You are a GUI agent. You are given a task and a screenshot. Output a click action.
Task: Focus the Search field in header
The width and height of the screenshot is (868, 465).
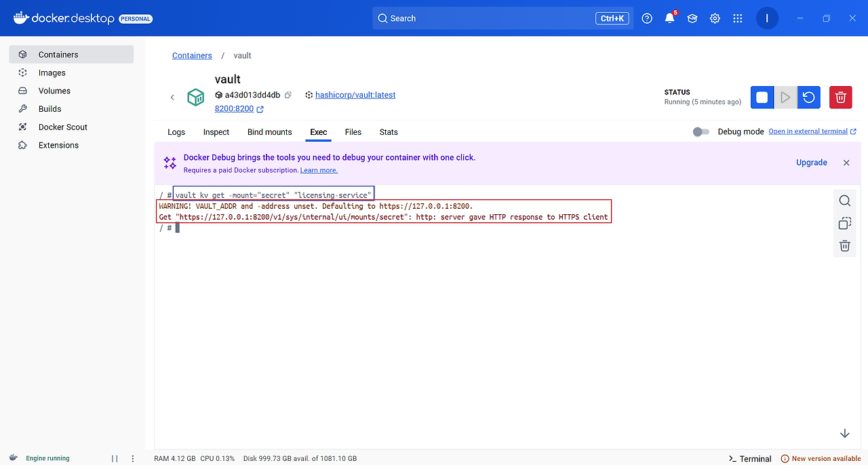click(x=502, y=18)
